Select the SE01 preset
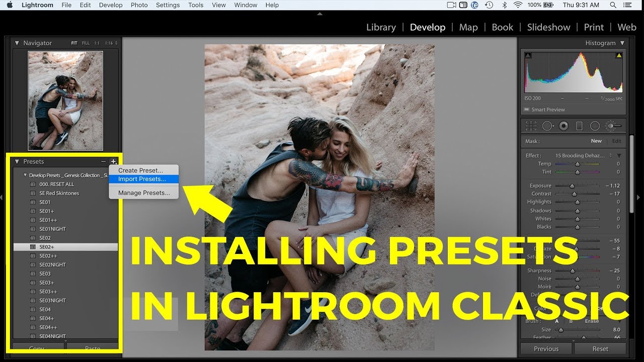 pos(45,202)
